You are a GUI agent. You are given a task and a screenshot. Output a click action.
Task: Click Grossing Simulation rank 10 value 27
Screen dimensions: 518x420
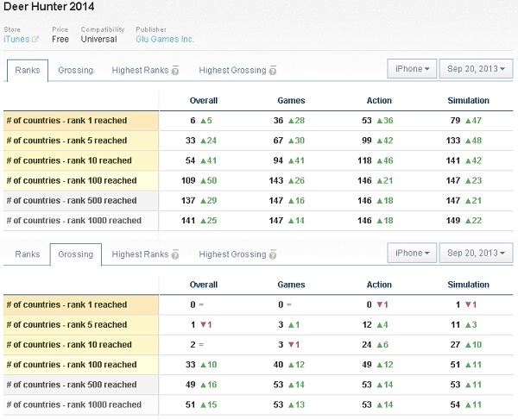click(455, 344)
